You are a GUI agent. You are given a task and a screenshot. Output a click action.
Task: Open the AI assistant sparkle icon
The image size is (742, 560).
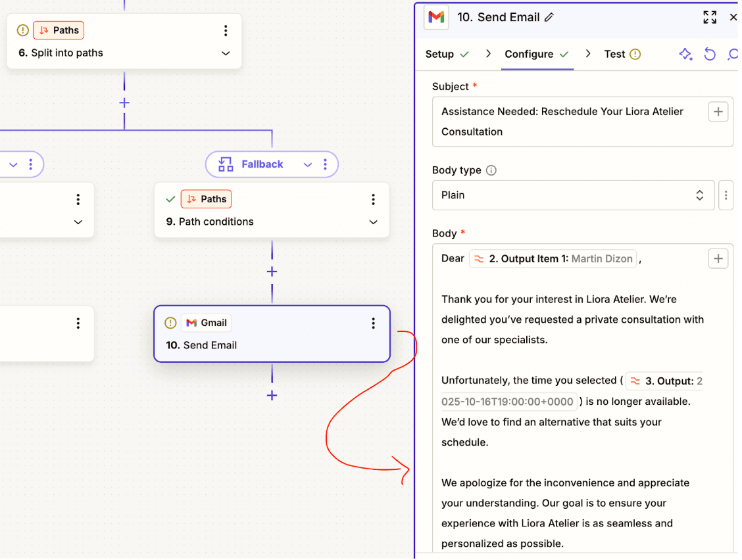pyautogui.click(x=686, y=54)
